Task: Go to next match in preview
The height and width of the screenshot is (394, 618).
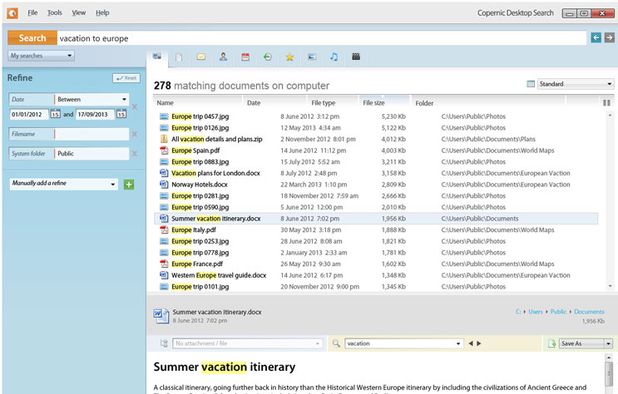Action: pos(479,344)
